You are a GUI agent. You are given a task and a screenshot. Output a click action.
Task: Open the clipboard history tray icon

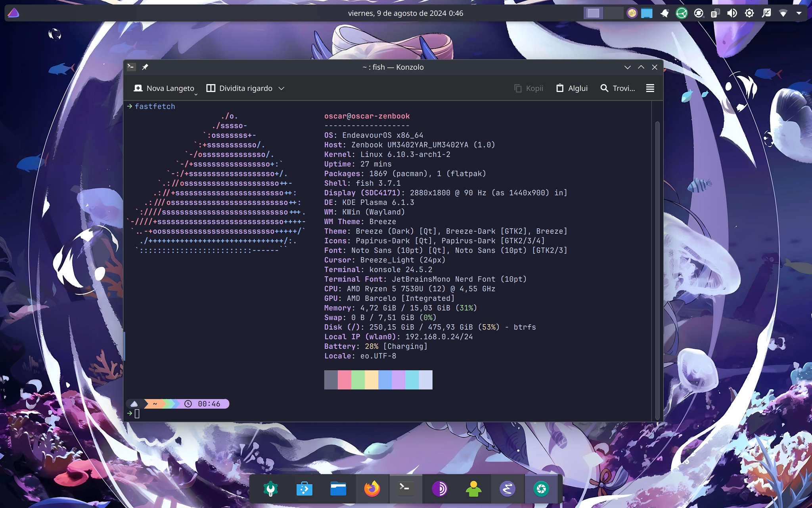[x=715, y=13]
